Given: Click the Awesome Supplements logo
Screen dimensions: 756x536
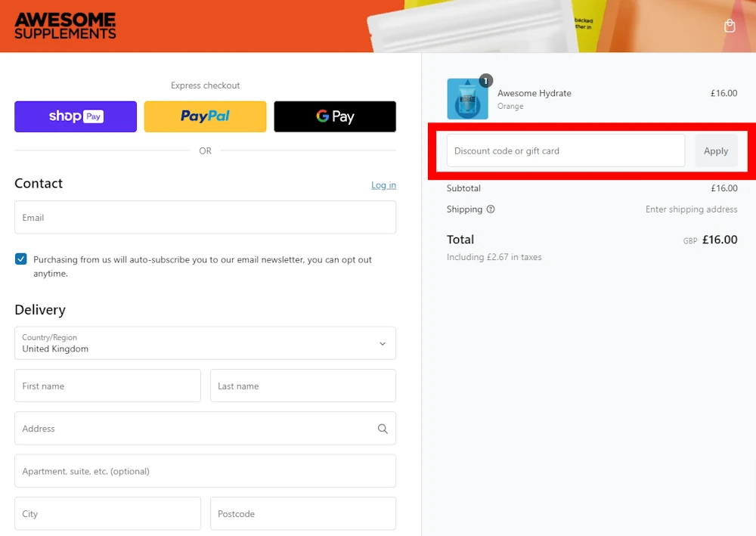Looking at the screenshot, I should pos(65,26).
